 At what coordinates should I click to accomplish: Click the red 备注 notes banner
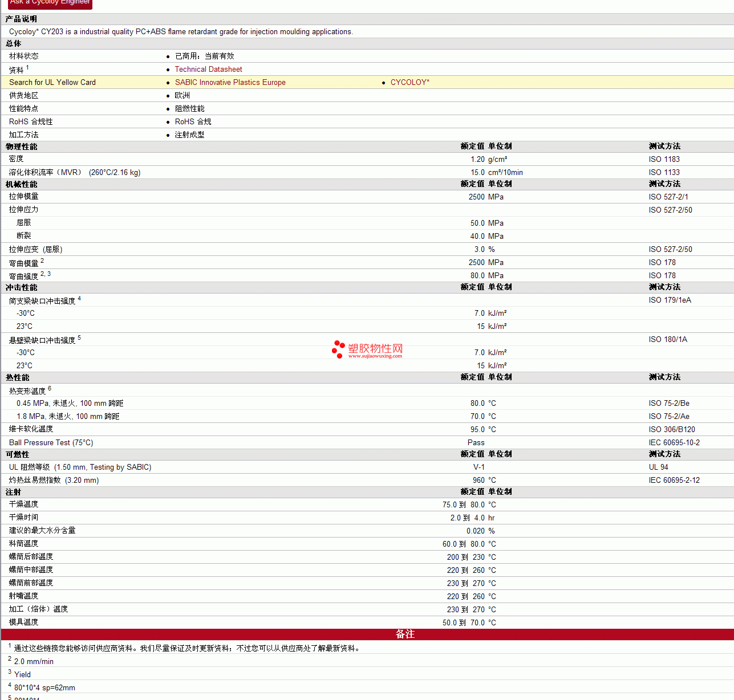click(x=367, y=634)
